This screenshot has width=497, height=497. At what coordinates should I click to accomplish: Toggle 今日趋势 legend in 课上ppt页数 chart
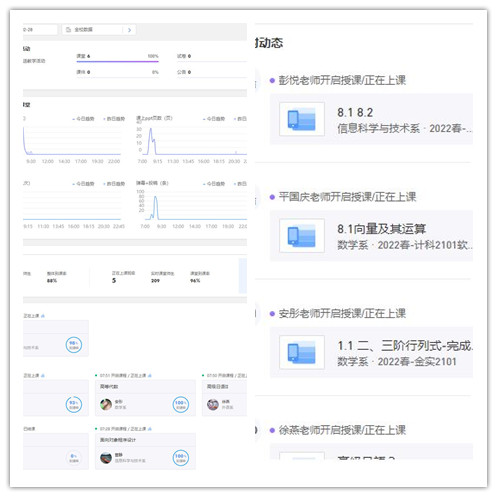(x=214, y=119)
